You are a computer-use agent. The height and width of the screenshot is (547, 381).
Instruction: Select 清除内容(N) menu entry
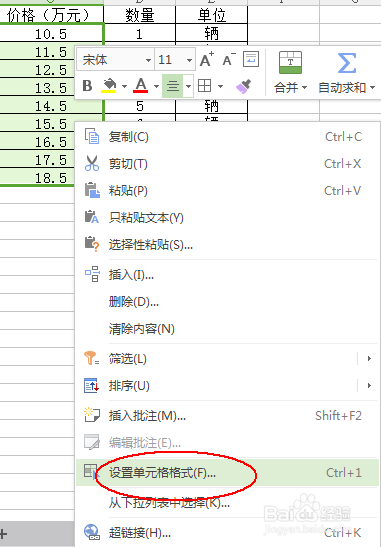pyautogui.click(x=227, y=329)
